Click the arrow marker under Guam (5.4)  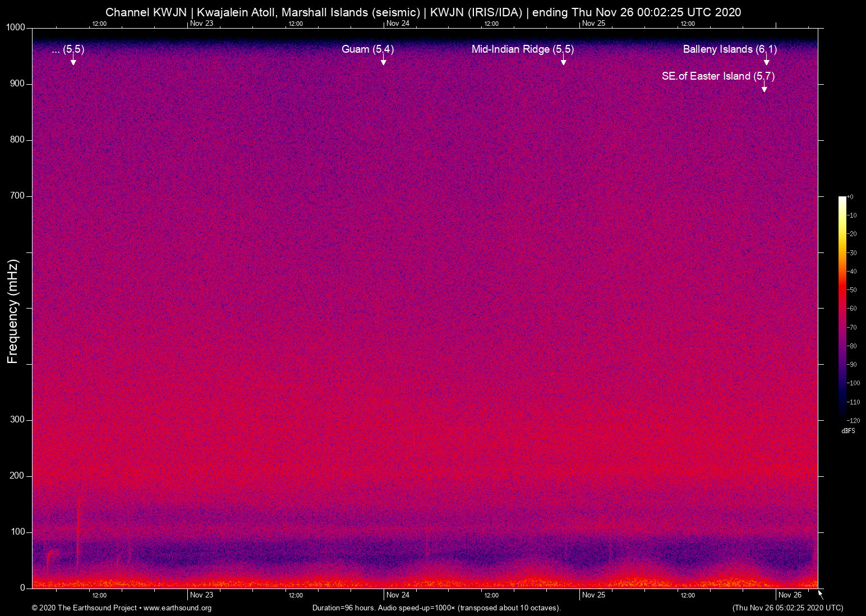pos(384,62)
